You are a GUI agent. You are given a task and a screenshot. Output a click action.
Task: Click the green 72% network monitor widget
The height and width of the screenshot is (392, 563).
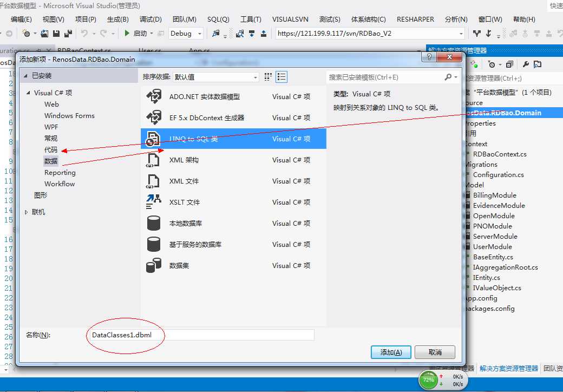click(428, 380)
